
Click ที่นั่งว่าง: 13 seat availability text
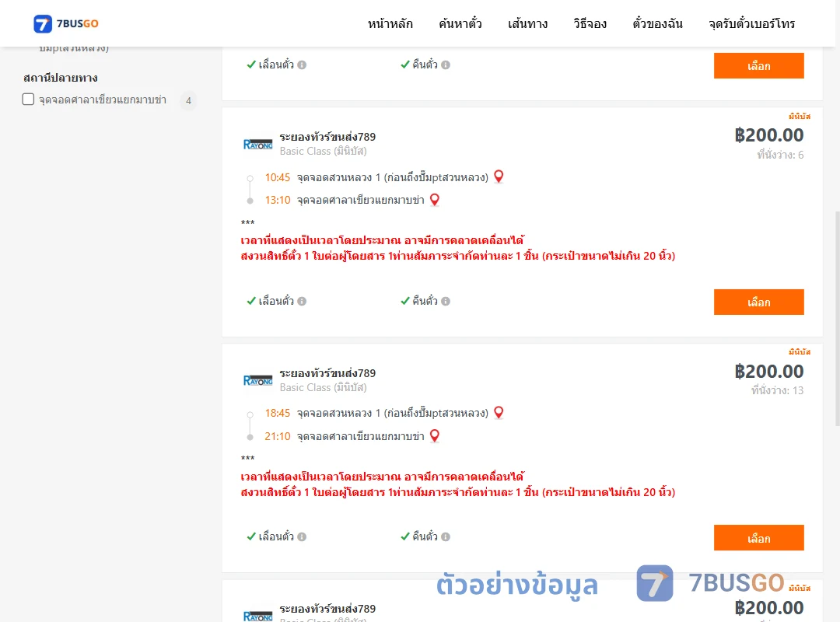(x=777, y=390)
